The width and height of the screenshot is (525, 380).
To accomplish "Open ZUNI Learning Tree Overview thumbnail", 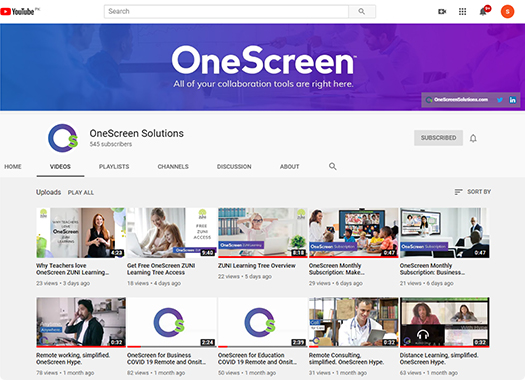I will point(262,233).
